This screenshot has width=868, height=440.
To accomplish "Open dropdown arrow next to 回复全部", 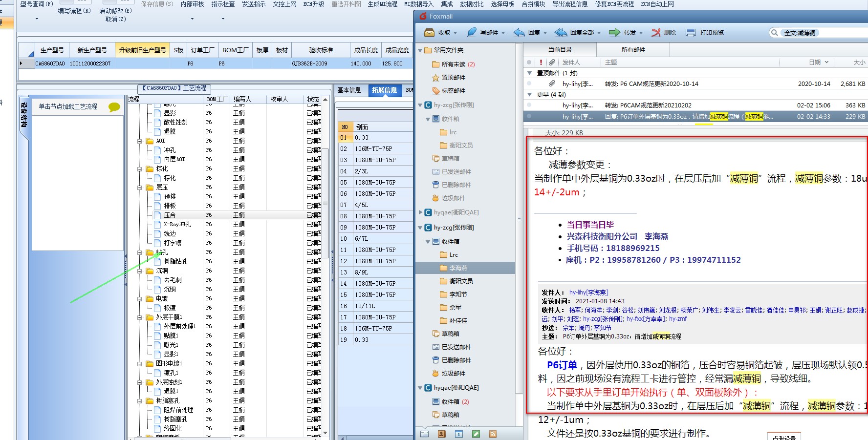I will pos(599,33).
